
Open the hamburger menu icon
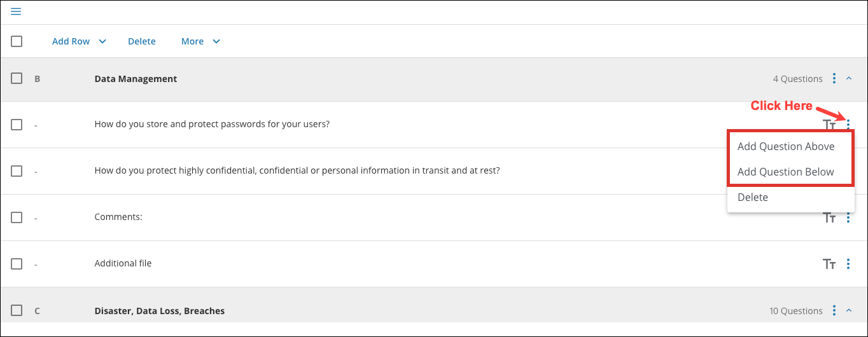click(x=16, y=11)
